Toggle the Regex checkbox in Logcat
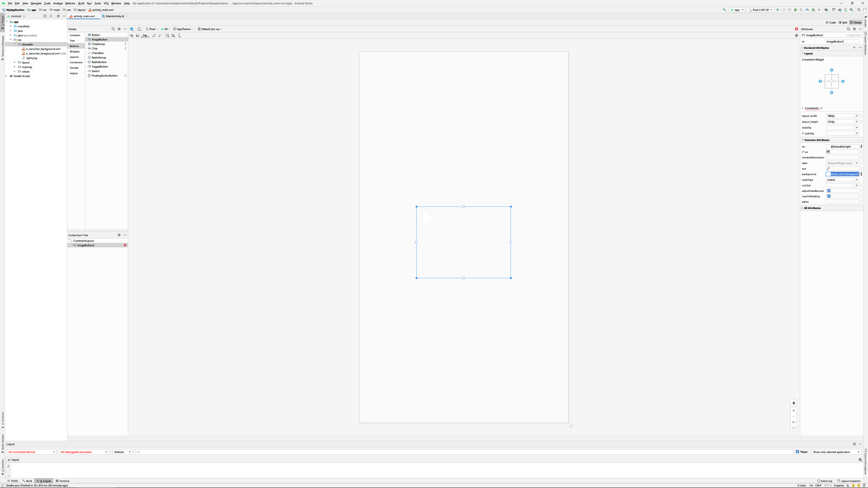 tap(797, 452)
